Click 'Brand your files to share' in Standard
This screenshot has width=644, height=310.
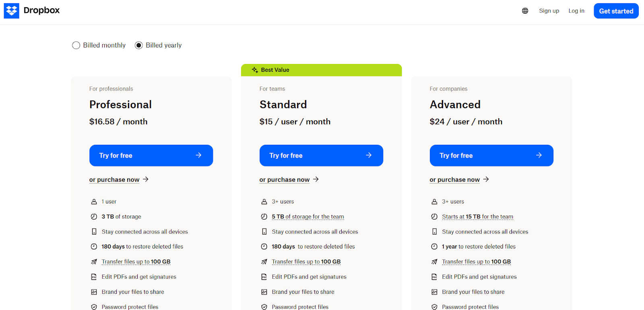click(x=303, y=292)
